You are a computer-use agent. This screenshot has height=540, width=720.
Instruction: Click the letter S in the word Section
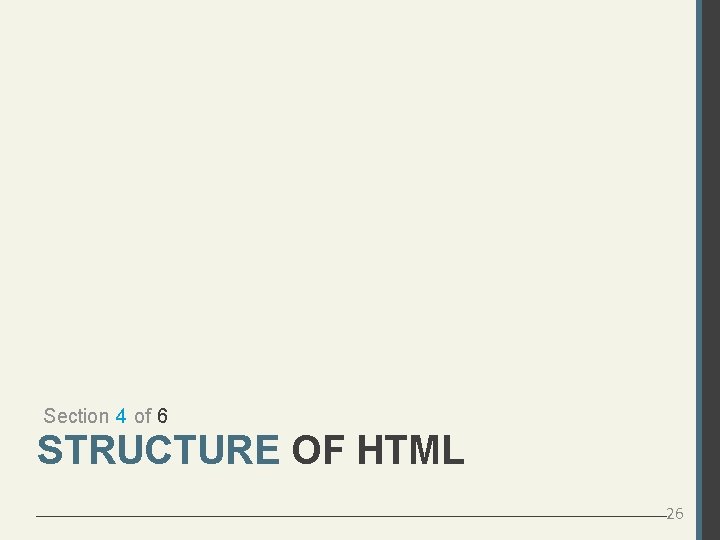pyautogui.click(x=50, y=416)
